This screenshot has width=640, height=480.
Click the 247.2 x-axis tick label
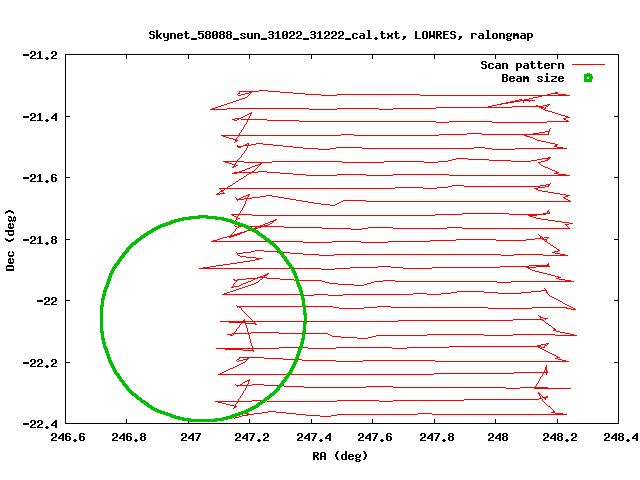(x=252, y=437)
